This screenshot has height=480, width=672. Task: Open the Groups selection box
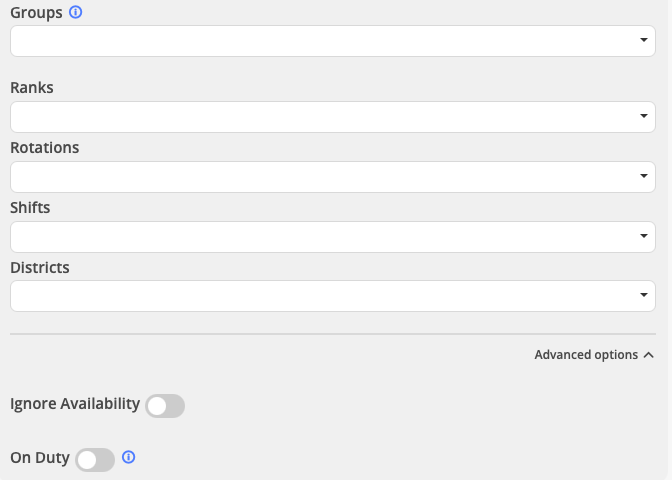pyautogui.click(x=320, y=41)
